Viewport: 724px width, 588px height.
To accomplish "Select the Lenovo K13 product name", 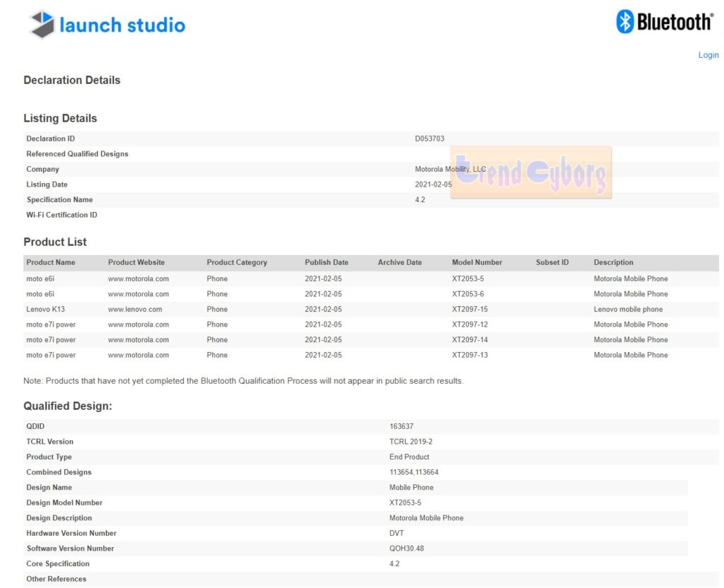I will point(46,310).
